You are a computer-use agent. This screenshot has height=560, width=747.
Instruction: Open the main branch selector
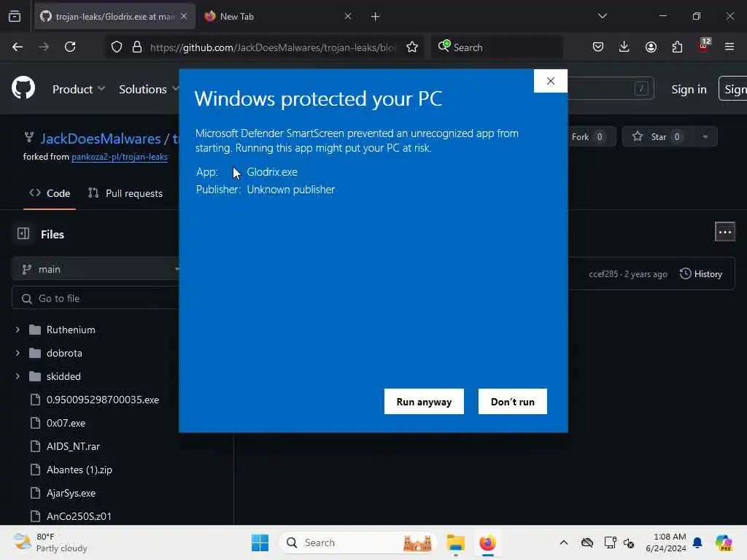[96, 270]
